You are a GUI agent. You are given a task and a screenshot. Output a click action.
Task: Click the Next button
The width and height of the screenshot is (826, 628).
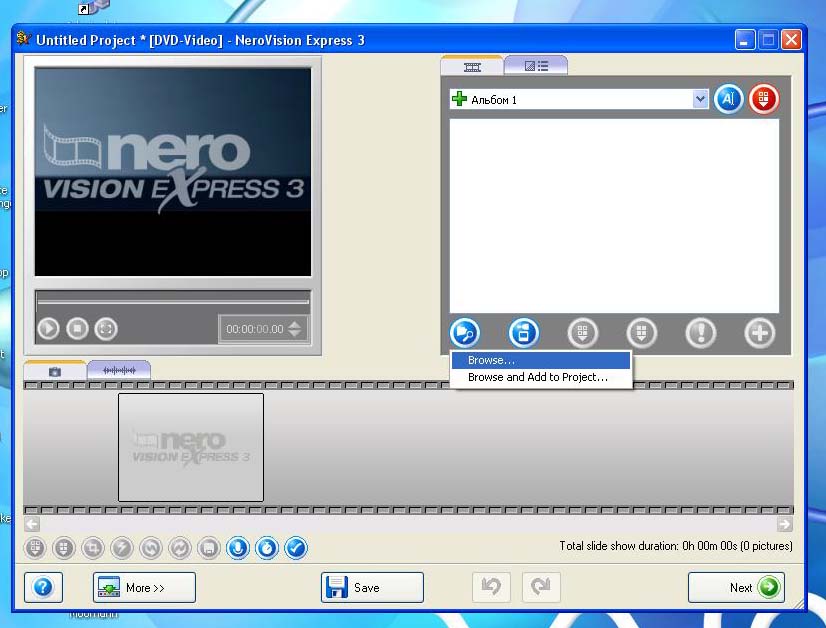(x=736, y=587)
